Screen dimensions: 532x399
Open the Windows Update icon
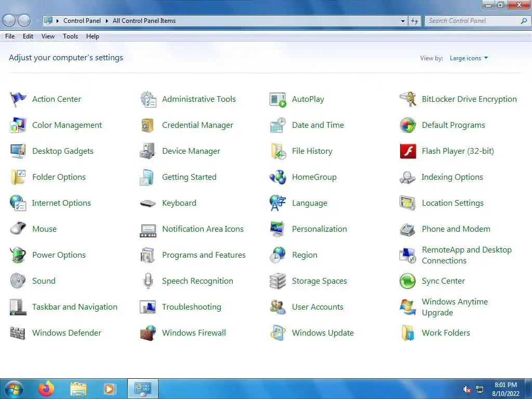(278, 333)
